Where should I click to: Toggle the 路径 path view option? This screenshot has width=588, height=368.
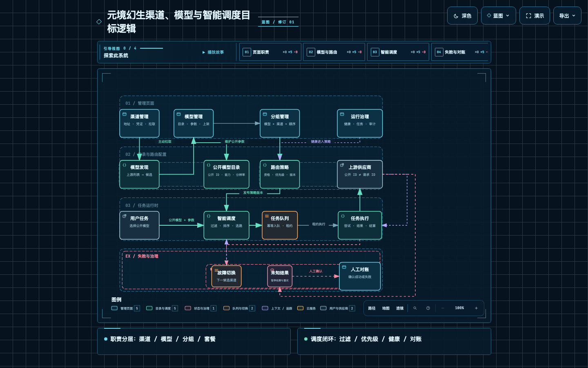coord(372,308)
